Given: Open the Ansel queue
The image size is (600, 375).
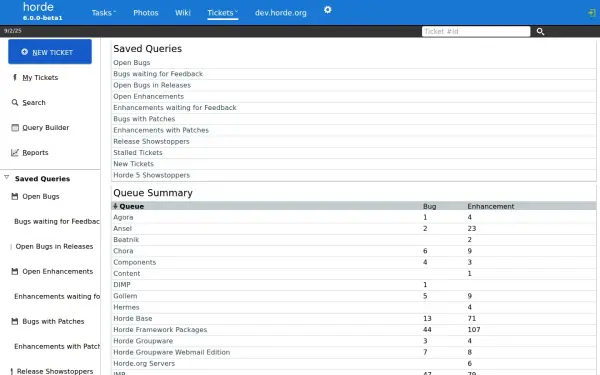Looking at the screenshot, I should tap(122, 228).
